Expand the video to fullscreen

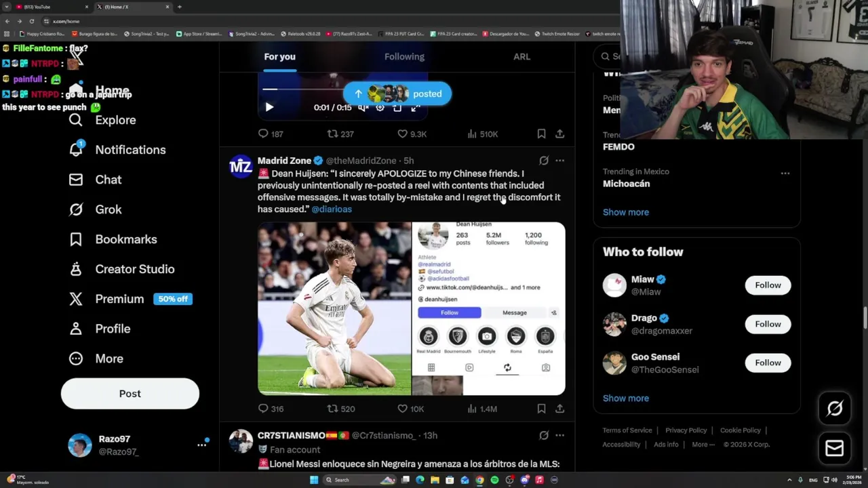415,107
